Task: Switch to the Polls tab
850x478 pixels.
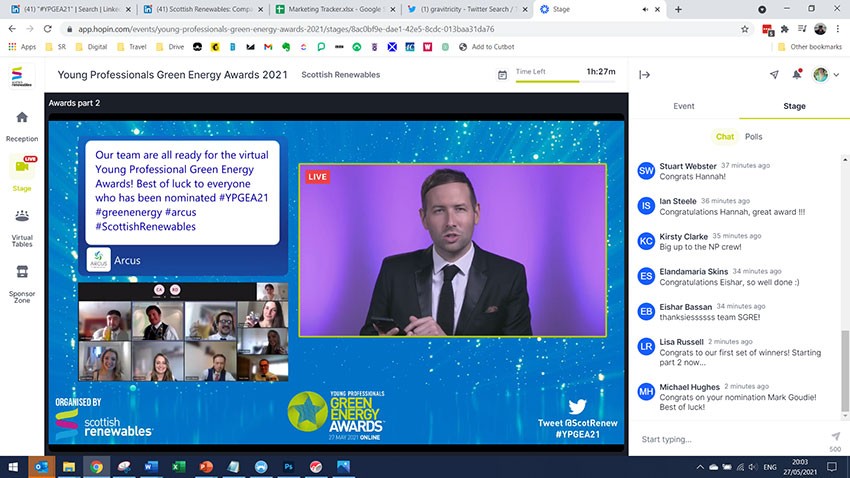Action: coord(753,136)
